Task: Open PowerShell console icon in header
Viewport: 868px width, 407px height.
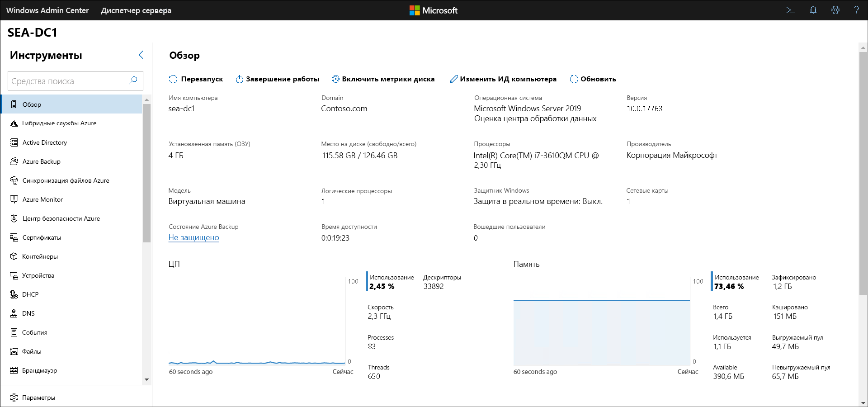Action: 790,10
